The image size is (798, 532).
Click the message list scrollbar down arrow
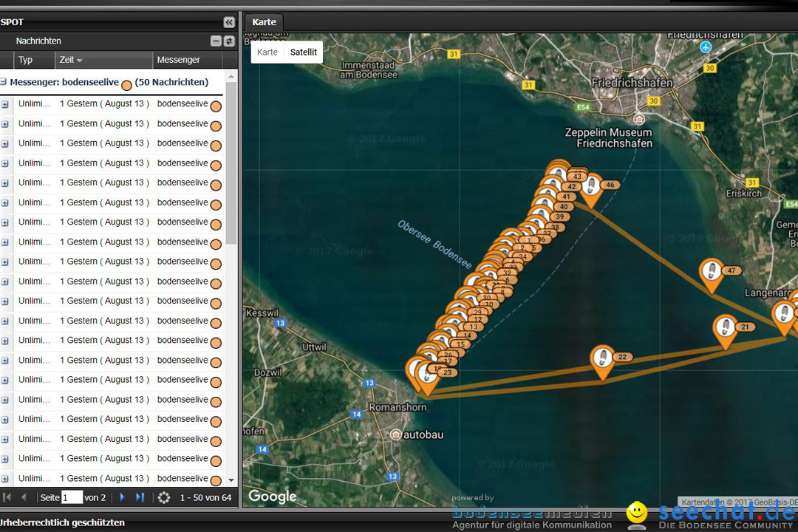click(x=231, y=480)
